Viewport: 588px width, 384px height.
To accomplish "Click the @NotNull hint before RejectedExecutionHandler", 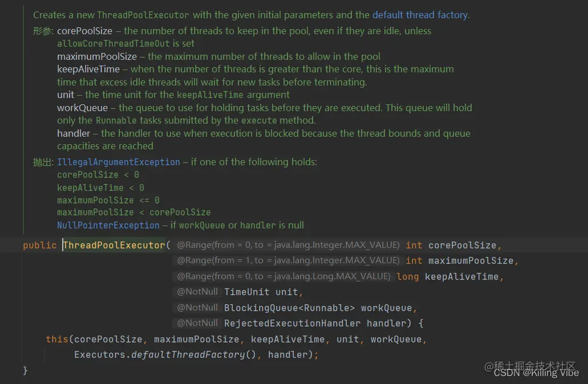I will tap(197, 323).
